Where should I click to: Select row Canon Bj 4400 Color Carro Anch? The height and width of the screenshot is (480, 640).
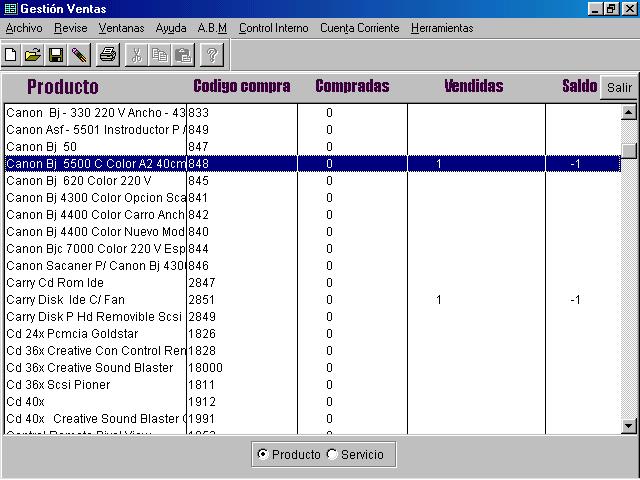(312, 215)
